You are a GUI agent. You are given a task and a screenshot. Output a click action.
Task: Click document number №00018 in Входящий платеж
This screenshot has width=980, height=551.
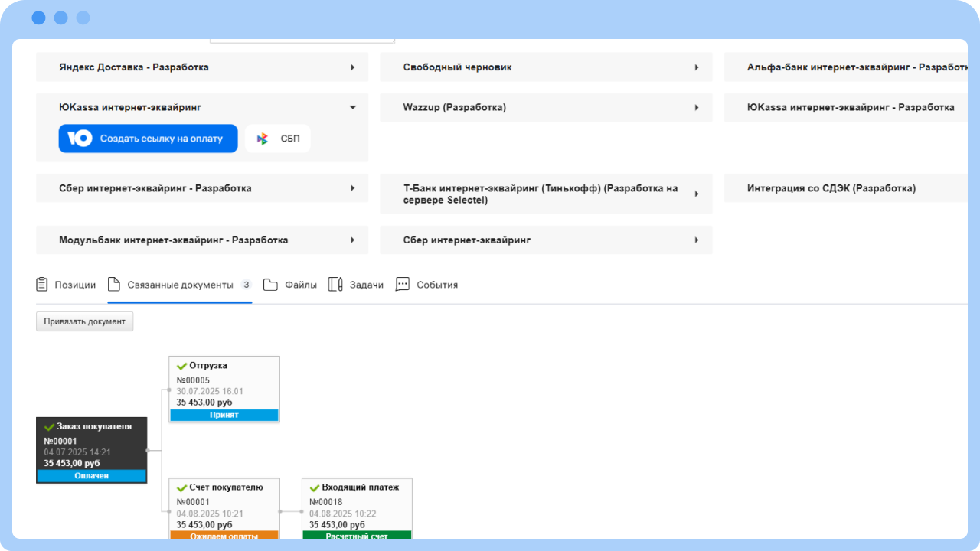tap(325, 502)
